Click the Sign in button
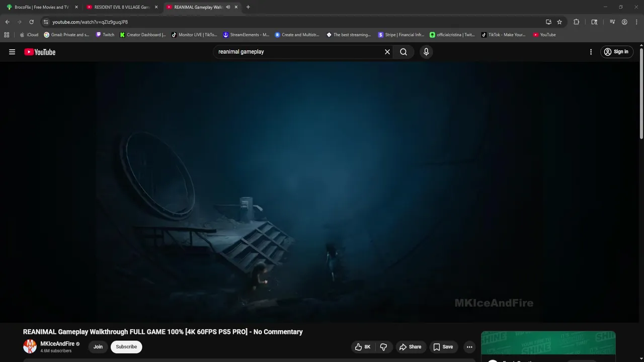 coord(616,52)
